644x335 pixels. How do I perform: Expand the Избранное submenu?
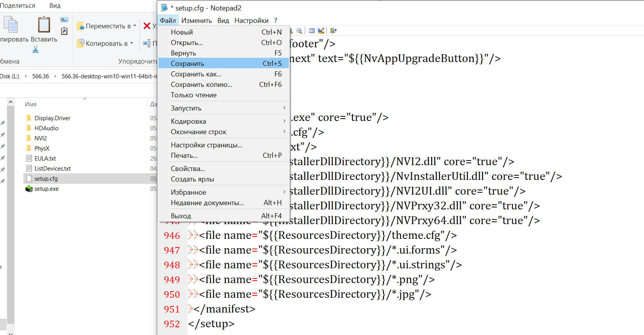click(224, 192)
